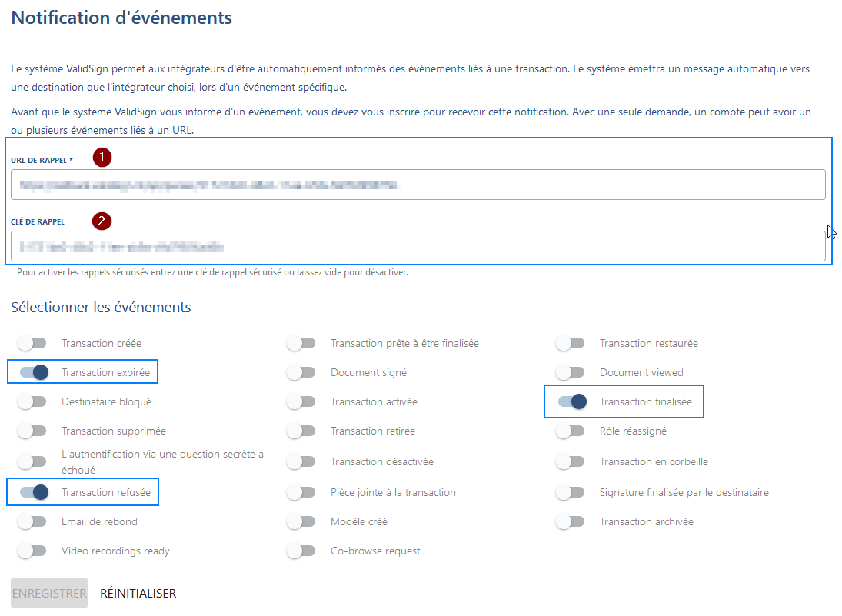The height and width of the screenshot is (616, 842).
Task: Click the URL DE RAPPEL label
Action: pyautogui.click(x=42, y=160)
